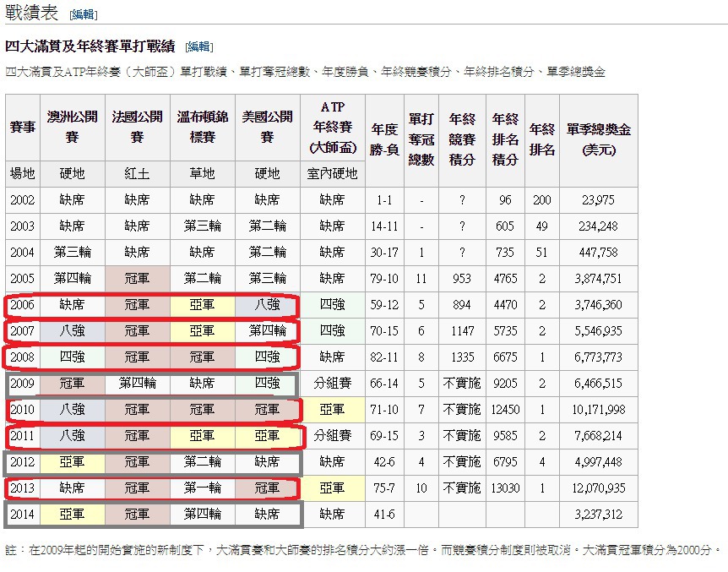Image resolution: width=728 pixels, height=572 pixels.
Task: Click the 12,070,935 prize money cell
Action: pos(599,488)
